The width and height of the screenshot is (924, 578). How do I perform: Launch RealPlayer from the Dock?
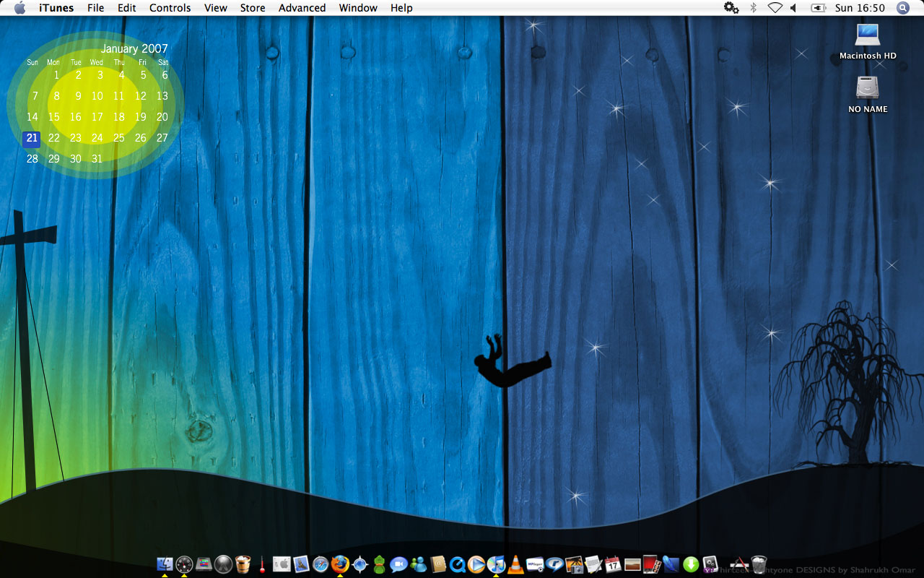554,564
